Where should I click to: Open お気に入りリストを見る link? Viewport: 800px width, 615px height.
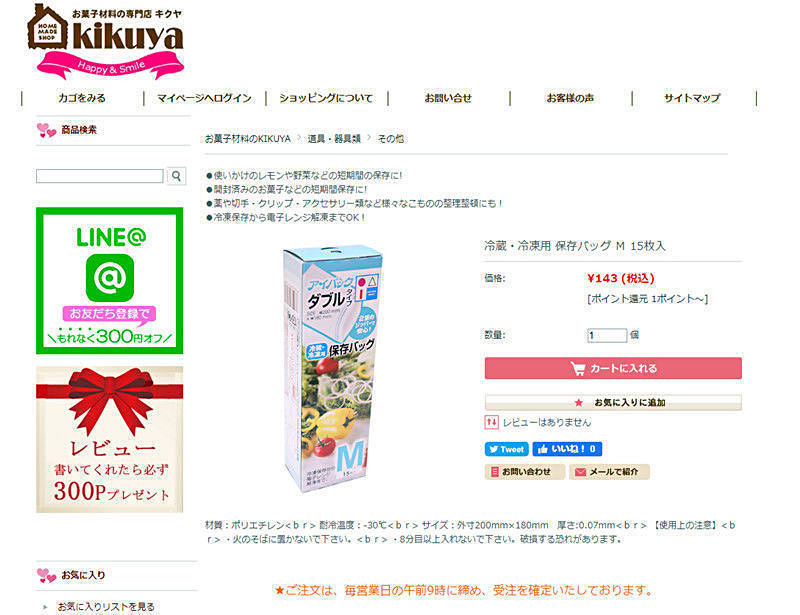point(106,607)
